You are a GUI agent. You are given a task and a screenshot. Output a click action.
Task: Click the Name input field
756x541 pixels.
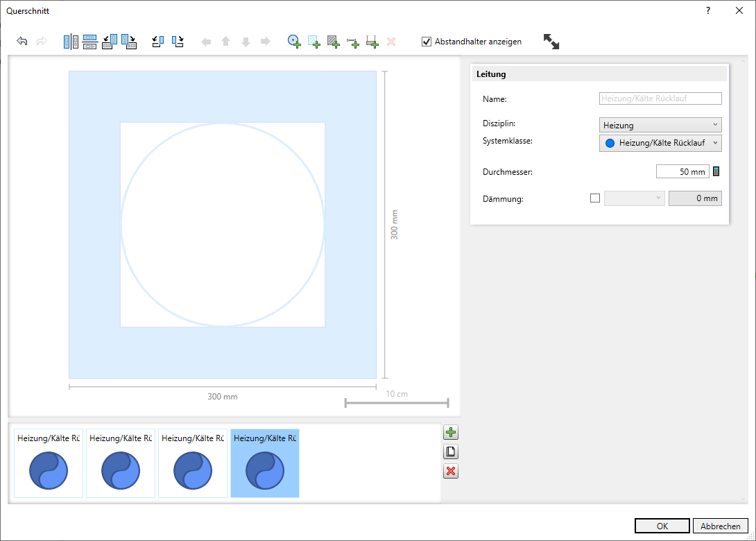(x=660, y=98)
